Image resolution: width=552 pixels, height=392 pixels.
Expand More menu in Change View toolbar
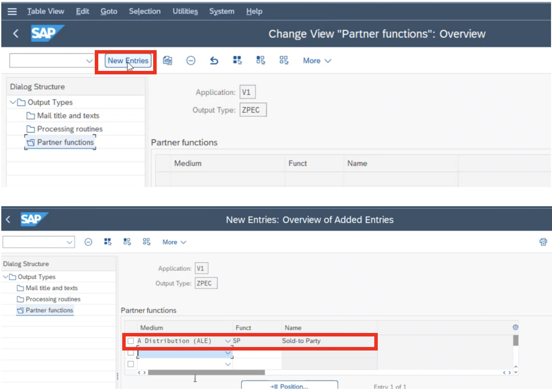click(x=317, y=61)
